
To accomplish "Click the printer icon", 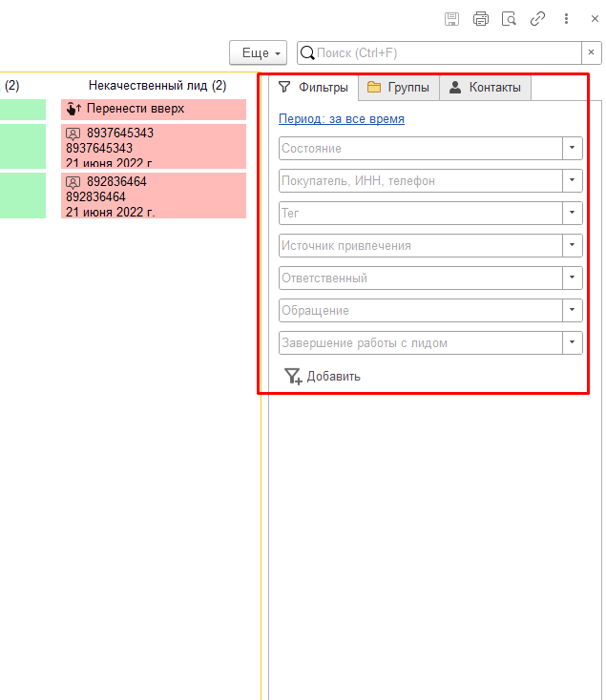I will tap(481, 19).
